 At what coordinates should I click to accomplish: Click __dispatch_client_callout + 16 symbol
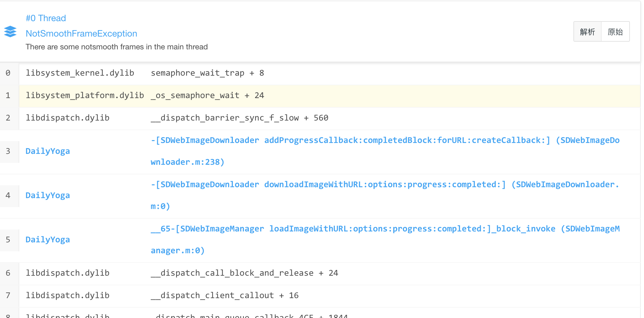click(x=225, y=296)
